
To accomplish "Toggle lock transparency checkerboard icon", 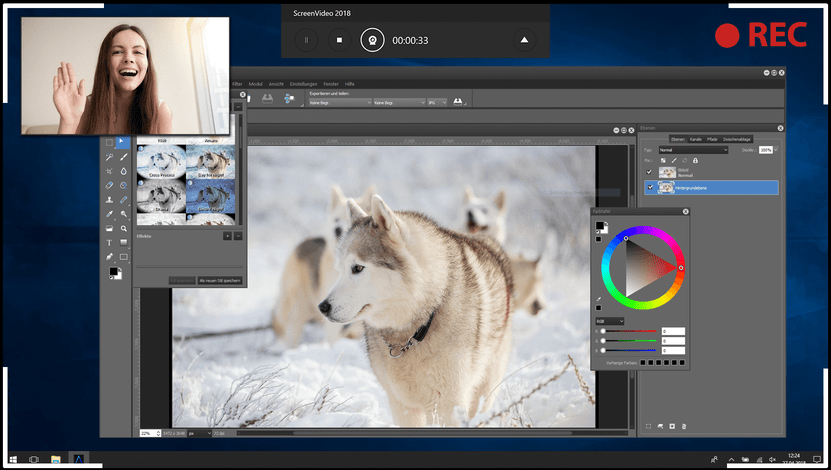I will coord(663,160).
